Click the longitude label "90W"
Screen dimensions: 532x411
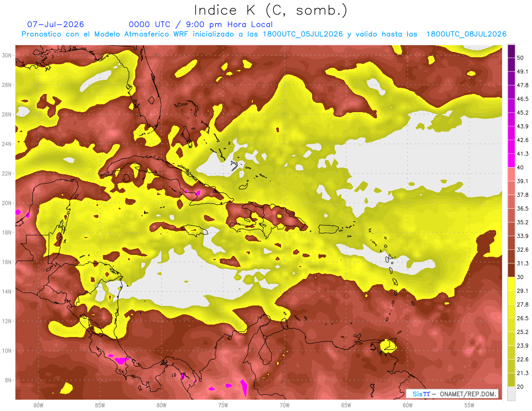[38, 405]
